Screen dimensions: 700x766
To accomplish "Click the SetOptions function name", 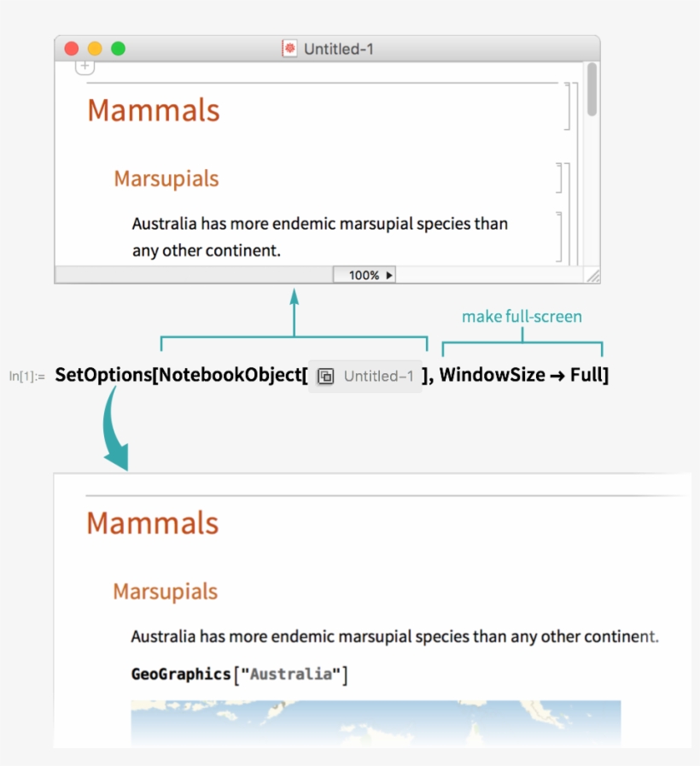I will click(102, 375).
